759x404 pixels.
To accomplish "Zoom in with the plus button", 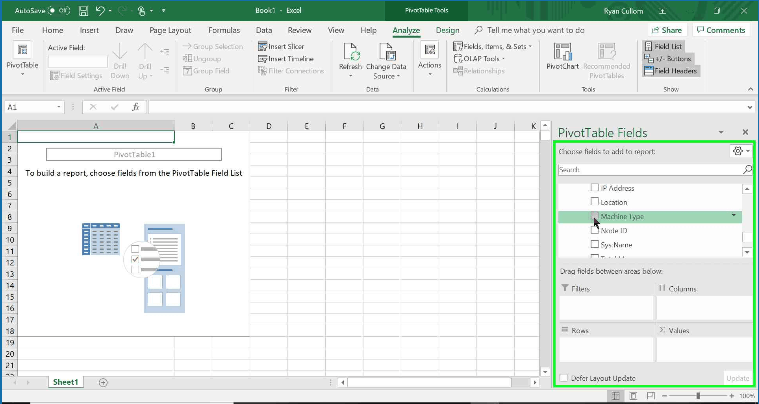I will click(731, 396).
